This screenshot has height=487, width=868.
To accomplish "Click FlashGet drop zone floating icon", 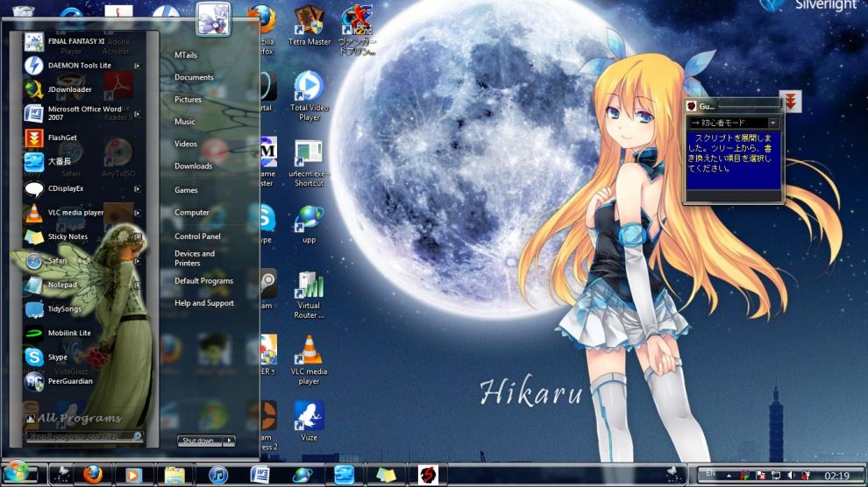I will [791, 101].
